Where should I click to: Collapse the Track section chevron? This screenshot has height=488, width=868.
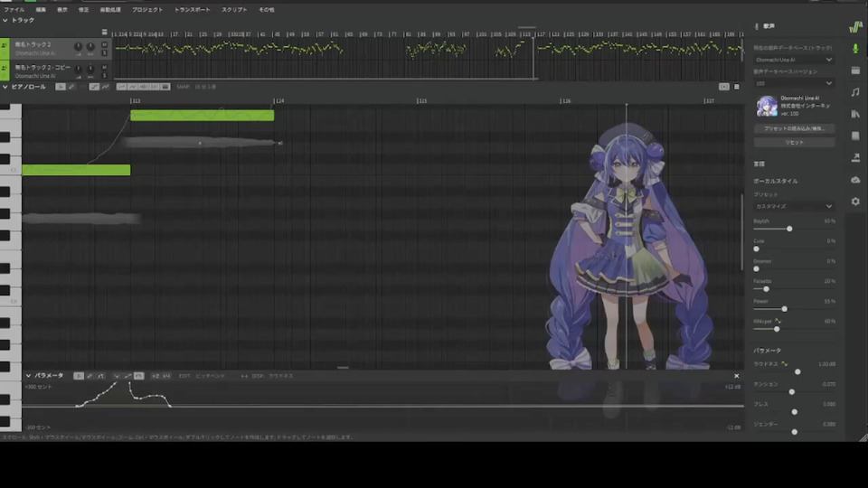tap(5, 21)
